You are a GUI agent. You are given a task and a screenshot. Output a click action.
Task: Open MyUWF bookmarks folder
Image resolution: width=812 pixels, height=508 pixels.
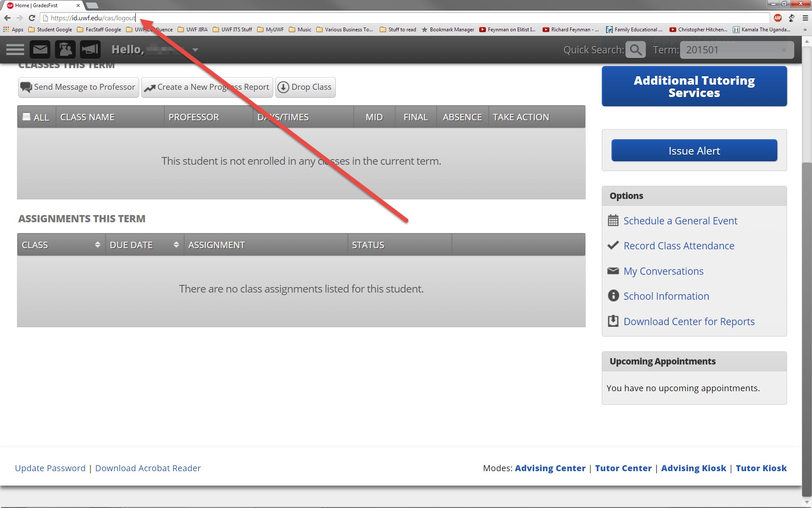coord(270,30)
